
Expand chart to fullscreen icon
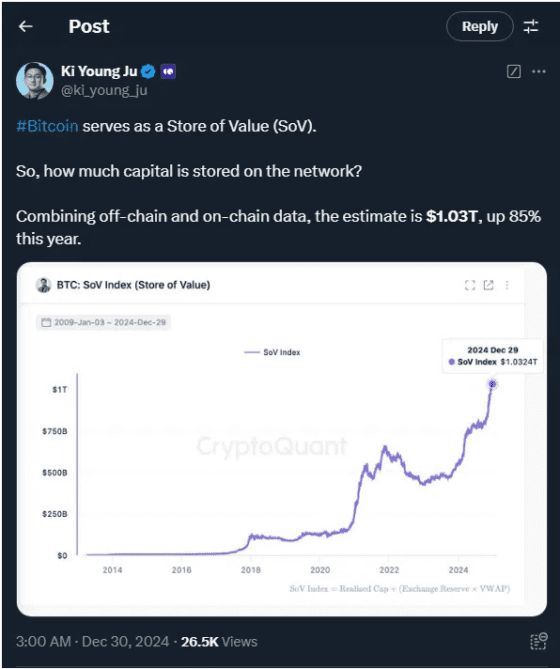click(470, 285)
